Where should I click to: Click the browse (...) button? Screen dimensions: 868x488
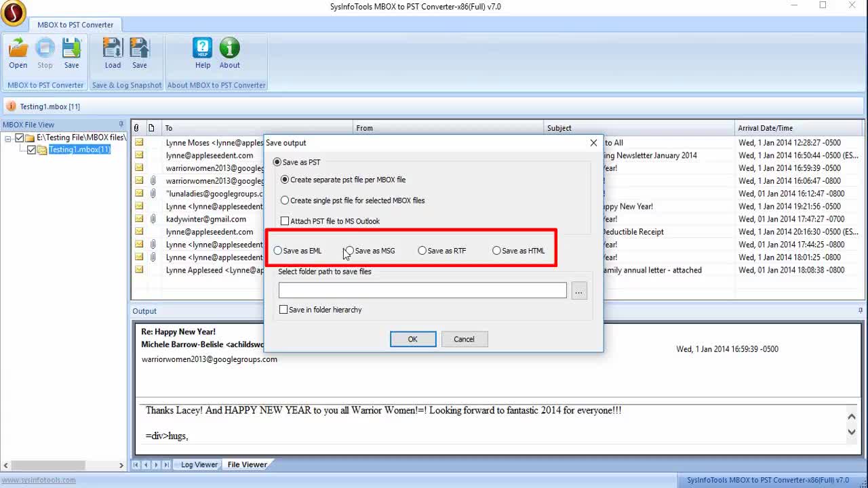pos(579,291)
